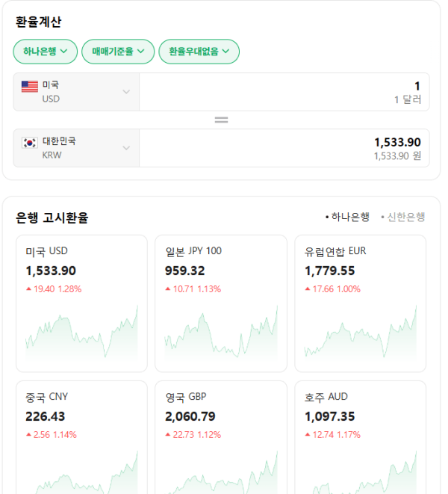Click the 22.73 1.12% GBP change text
Image resolution: width=448 pixels, height=494 pixels.
click(x=193, y=435)
